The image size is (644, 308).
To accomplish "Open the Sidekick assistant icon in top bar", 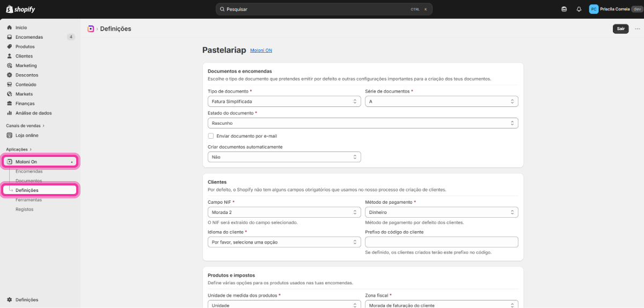I will click(x=564, y=9).
